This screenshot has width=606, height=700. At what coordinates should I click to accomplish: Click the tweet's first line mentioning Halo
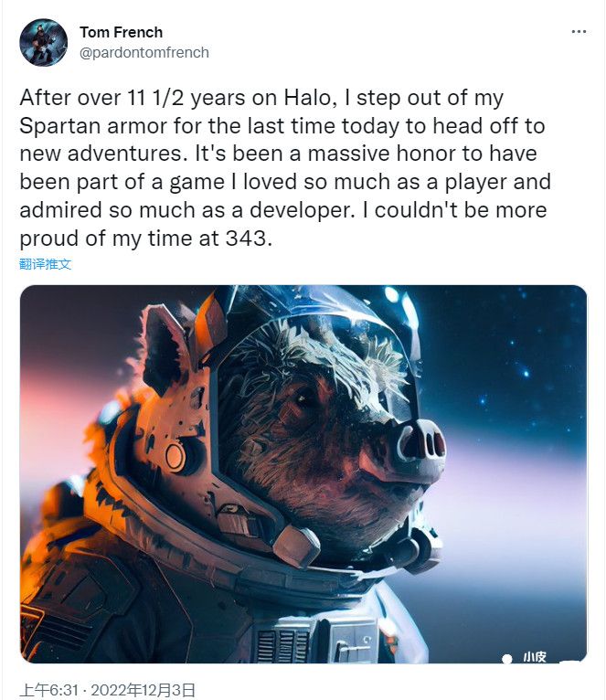point(261,97)
